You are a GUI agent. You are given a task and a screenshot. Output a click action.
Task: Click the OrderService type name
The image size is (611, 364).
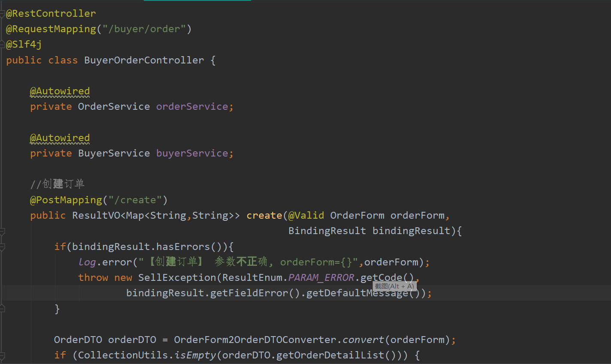114,107
